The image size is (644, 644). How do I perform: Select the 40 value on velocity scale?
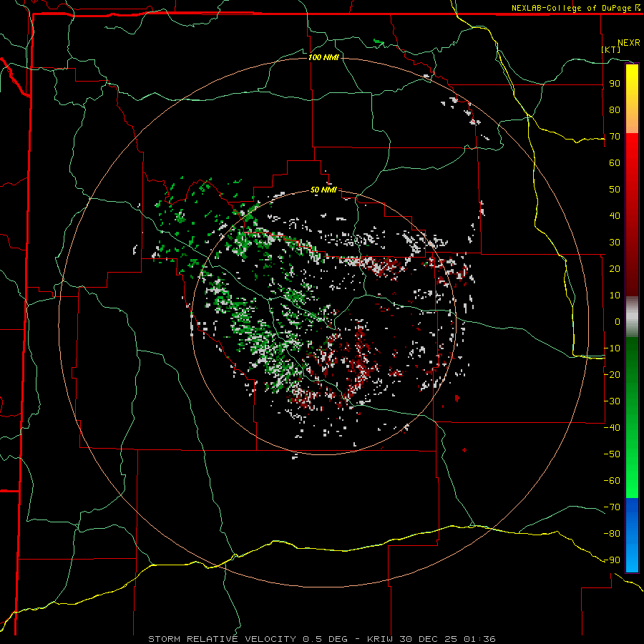(x=615, y=215)
